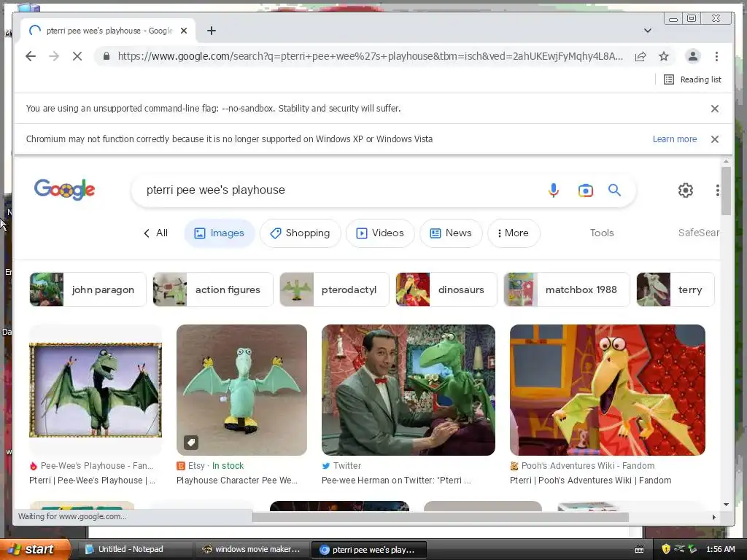Open the Twitter Pee-wee with Pterri image
The image size is (747, 560).
pyautogui.click(x=409, y=390)
